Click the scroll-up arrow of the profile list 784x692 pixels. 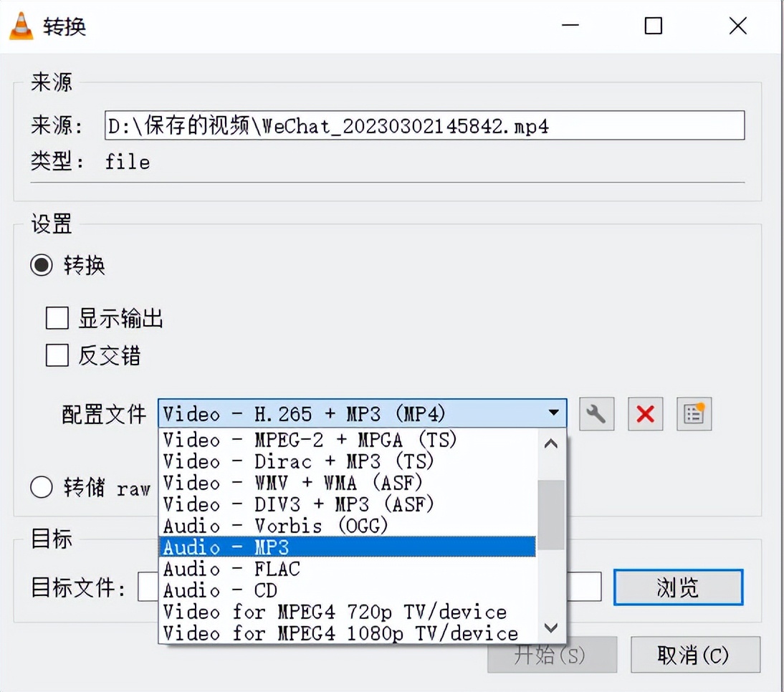(x=550, y=444)
